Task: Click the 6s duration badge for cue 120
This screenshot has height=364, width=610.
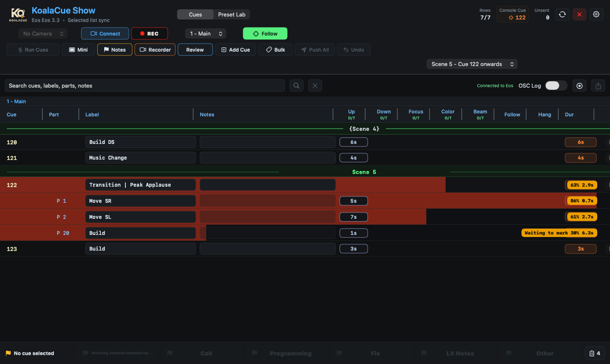Action: pos(581,142)
